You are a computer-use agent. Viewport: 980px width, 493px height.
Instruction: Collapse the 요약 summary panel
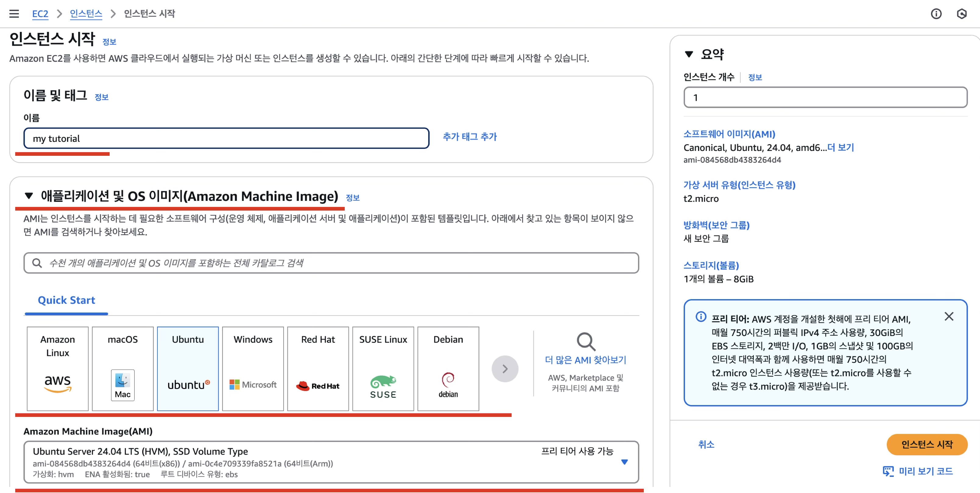coord(689,54)
